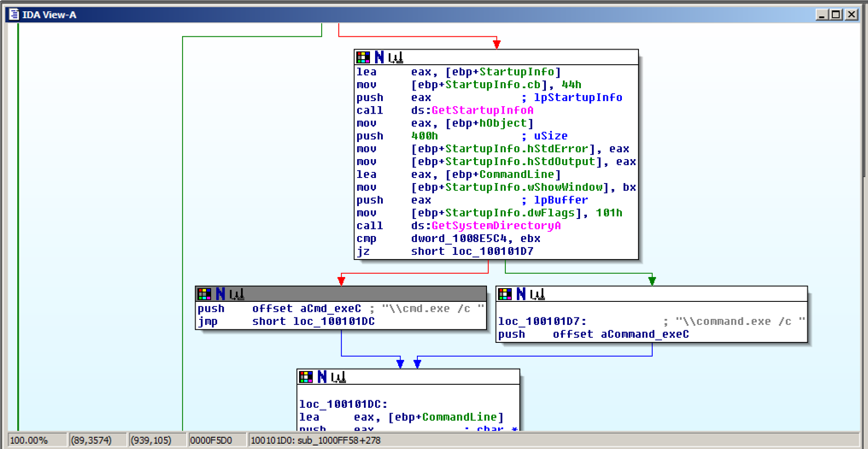Click the 'push offset aCommand_exeC' instruction
Screen dimensions: 868x449
594,334
